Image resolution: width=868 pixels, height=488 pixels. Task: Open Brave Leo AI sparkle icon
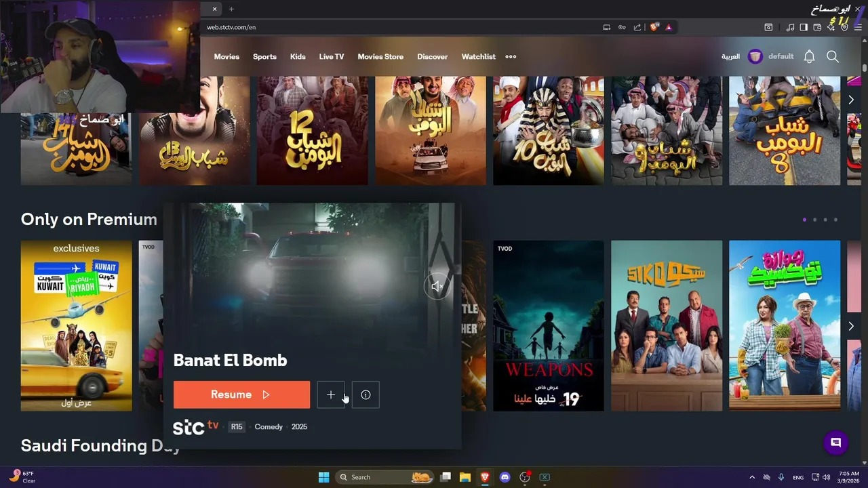click(831, 27)
